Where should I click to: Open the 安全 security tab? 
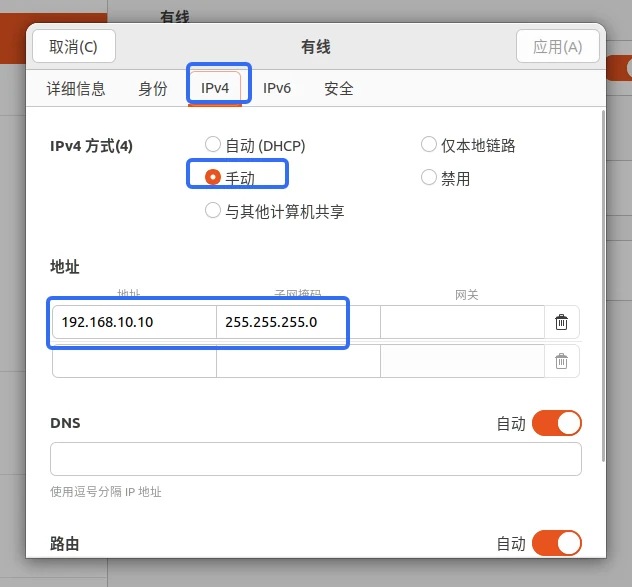(339, 88)
